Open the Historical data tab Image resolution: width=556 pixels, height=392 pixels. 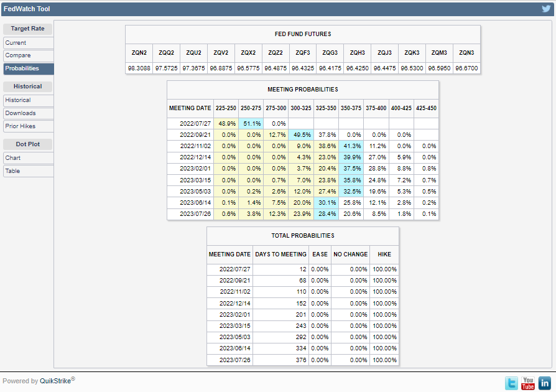tap(28, 100)
